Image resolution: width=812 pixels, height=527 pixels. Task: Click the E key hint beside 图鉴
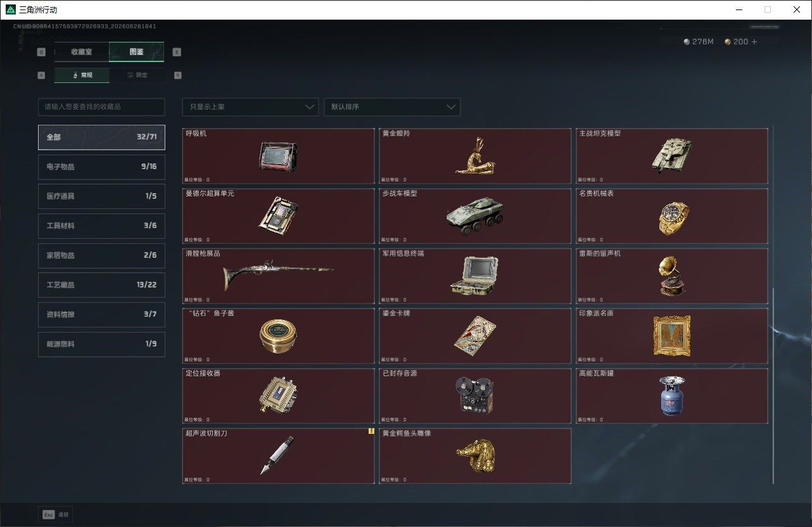tap(177, 52)
